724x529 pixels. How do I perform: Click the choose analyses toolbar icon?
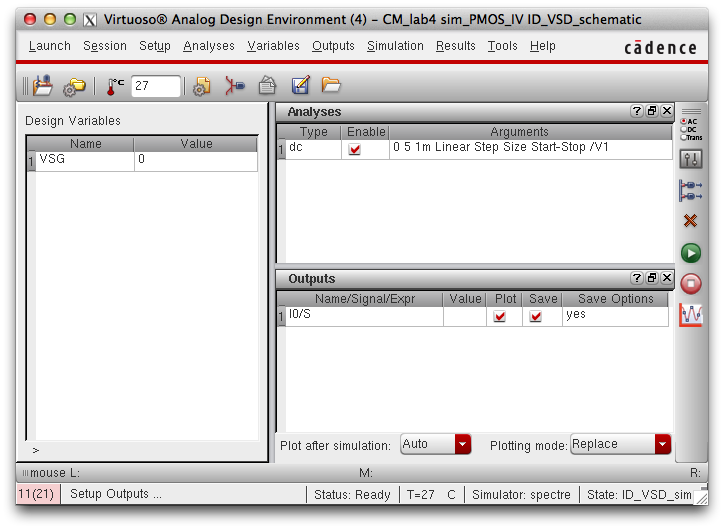tap(235, 86)
